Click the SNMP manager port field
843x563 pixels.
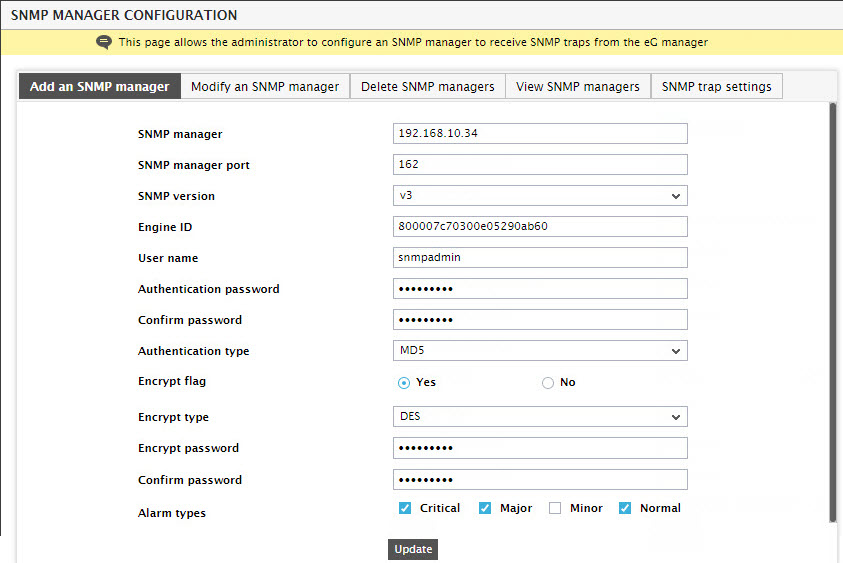pos(540,165)
